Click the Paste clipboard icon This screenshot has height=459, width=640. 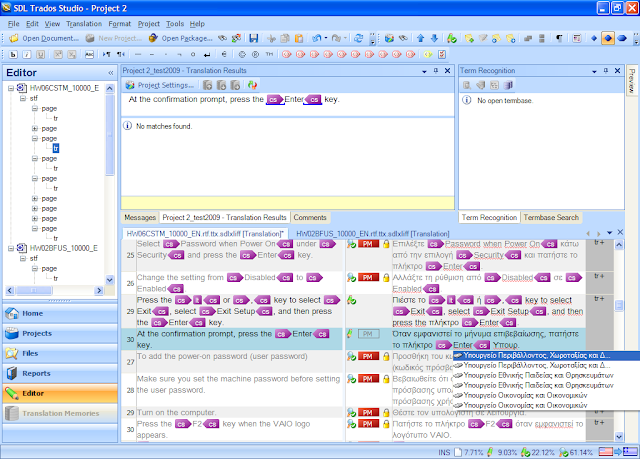pyautogui.click(x=299, y=38)
